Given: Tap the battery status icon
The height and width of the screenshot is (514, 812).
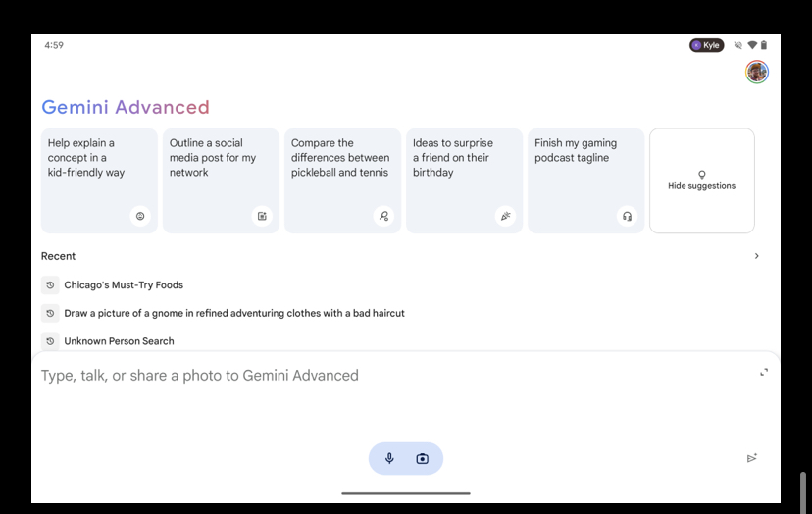Looking at the screenshot, I should click(764, 45).
